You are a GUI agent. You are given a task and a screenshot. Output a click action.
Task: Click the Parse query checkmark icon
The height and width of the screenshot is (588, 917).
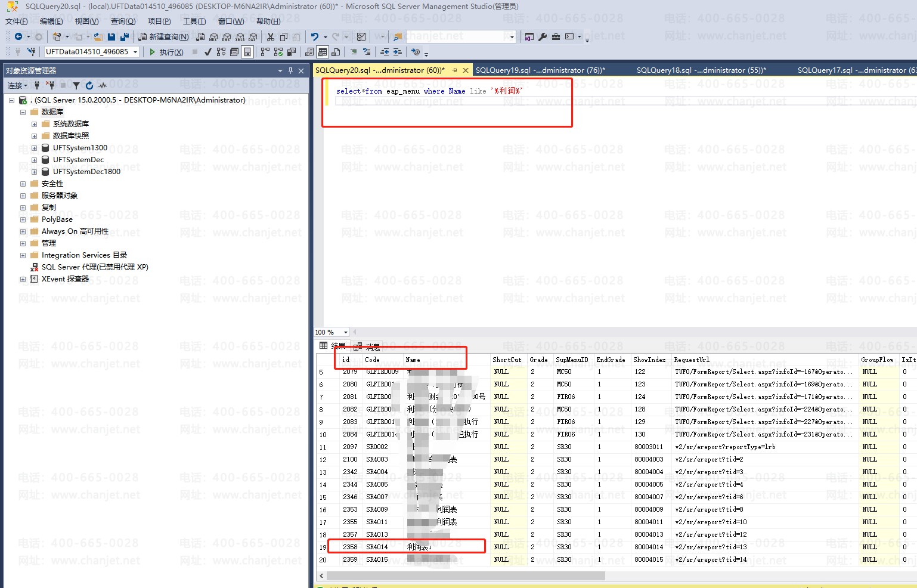[x=207, y=52]
